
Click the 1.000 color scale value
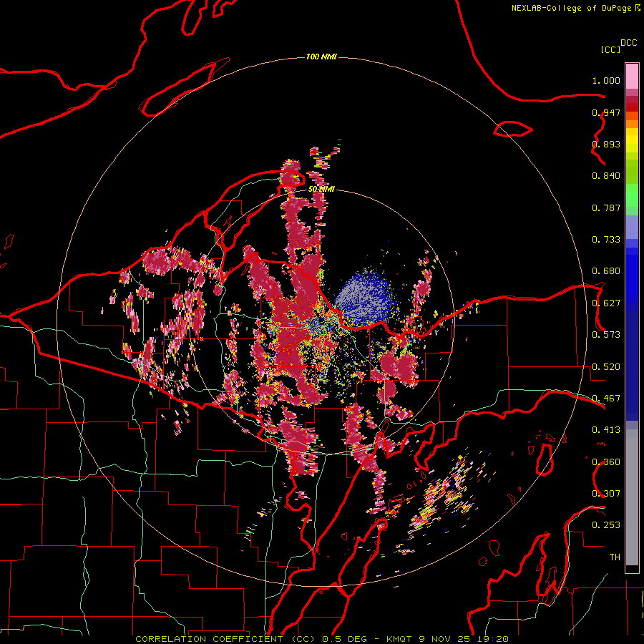click(606, 80)
